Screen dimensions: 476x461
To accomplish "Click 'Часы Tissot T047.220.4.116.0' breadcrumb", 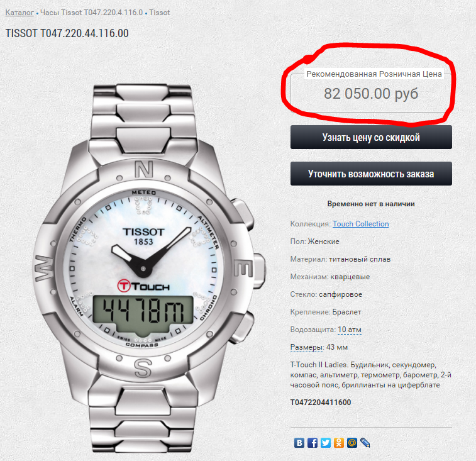I will coord(91,13).
